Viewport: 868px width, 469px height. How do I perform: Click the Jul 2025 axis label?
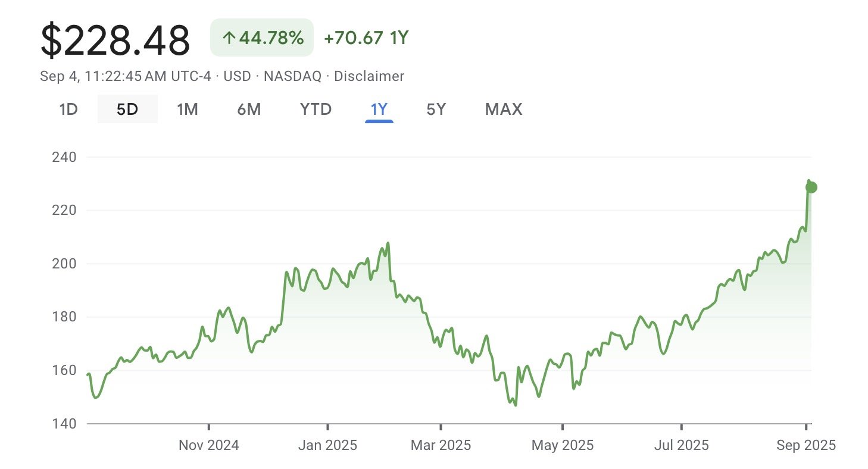[680, 445]
